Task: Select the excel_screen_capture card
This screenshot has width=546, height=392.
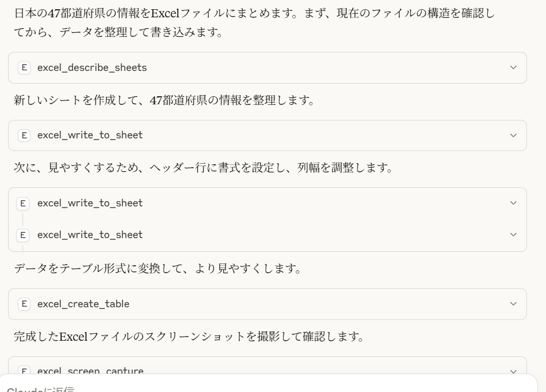Action: pyautogui.click(x=269, y=372)
